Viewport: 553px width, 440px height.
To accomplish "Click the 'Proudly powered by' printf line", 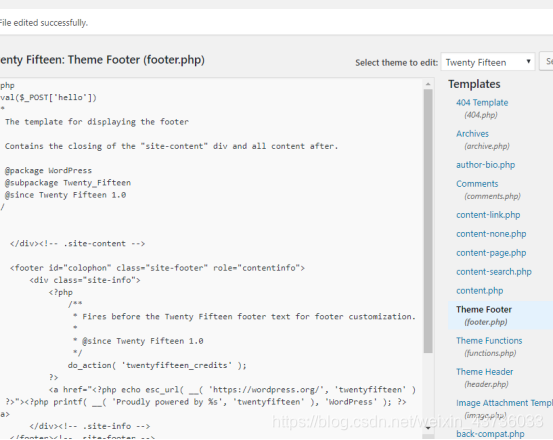I will pyautogui.click(x=206, y=402).
